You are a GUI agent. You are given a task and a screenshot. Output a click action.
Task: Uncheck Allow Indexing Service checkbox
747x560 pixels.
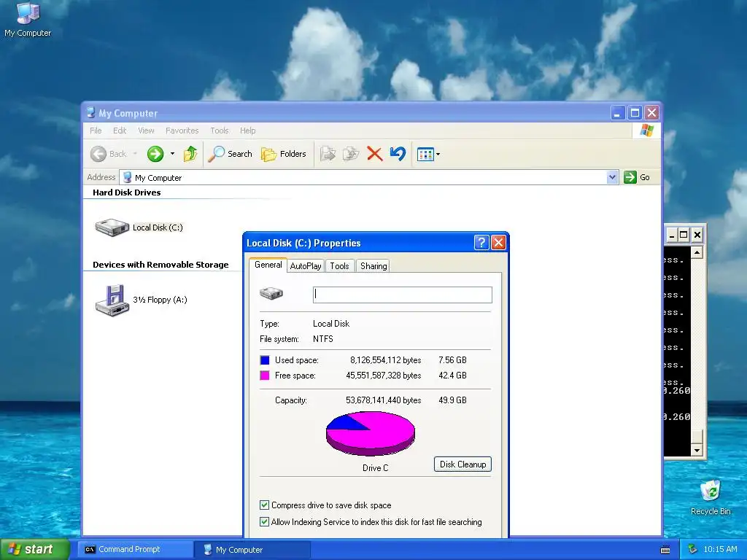pyautogui.click(x=264, y=522)
